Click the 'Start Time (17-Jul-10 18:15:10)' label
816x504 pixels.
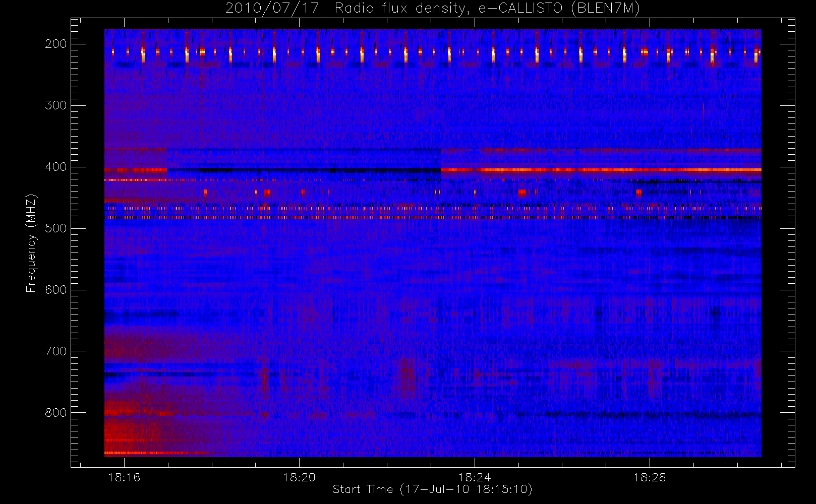(x=433, y=489)
